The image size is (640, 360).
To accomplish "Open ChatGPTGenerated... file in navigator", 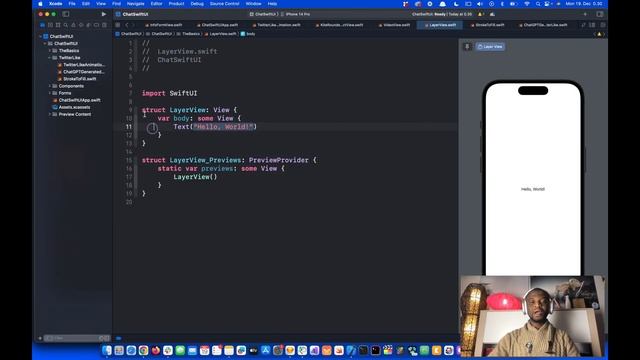I will tap(81, 72).
